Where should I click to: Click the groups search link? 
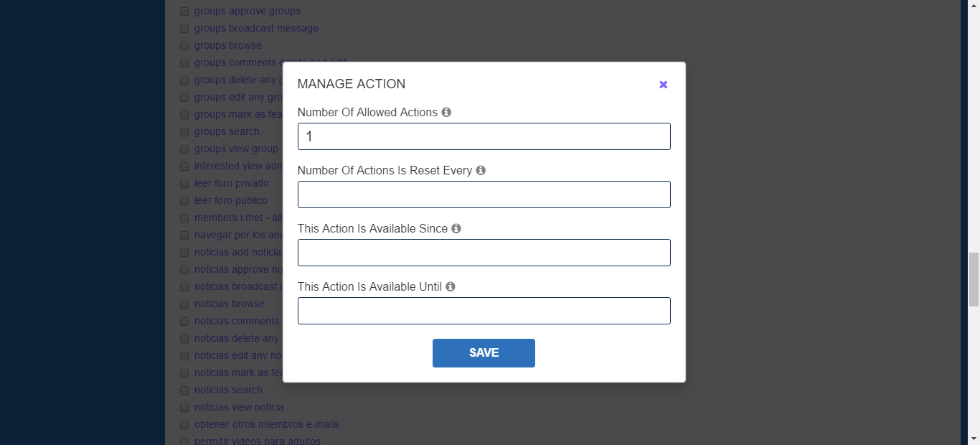tap(227, 131)
